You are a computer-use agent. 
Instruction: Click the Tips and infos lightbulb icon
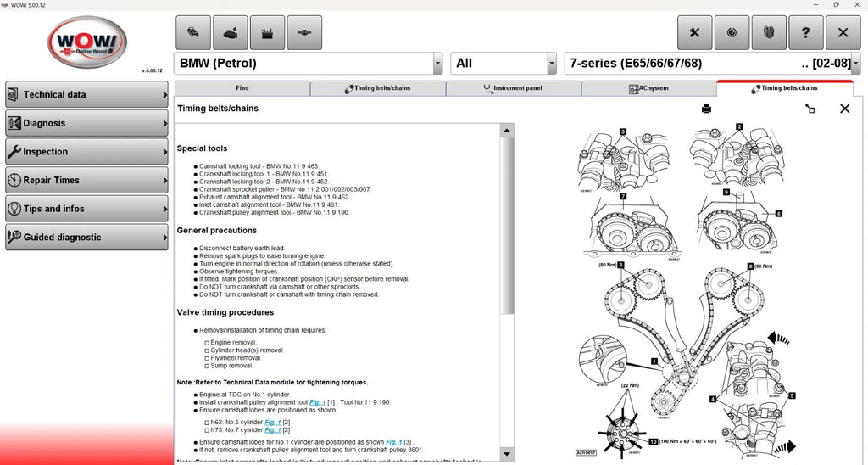pos(14,209)
